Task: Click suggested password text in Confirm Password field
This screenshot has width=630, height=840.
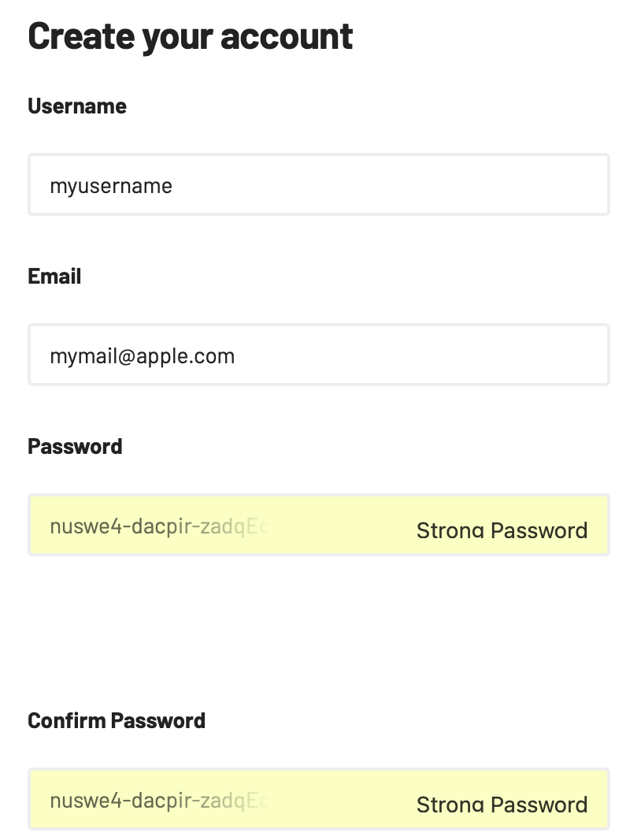Action: pyautogui.click(x=159, y=801)
